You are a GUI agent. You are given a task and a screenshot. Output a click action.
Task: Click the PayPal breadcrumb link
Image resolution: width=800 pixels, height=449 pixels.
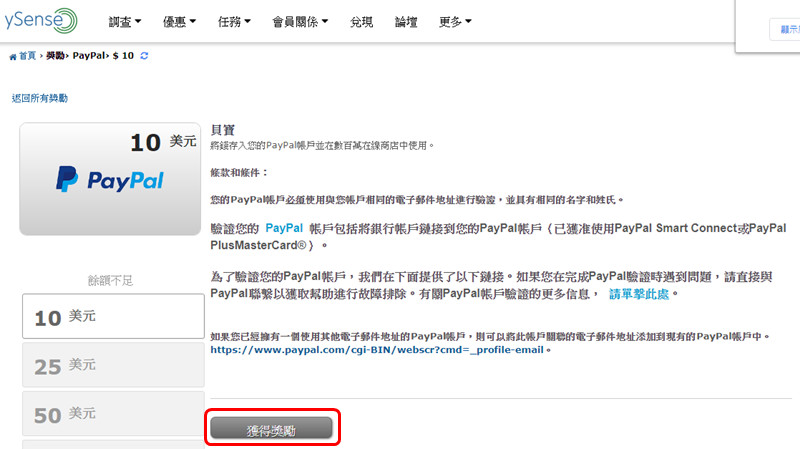pyautogui.click(x=89, y=56)
